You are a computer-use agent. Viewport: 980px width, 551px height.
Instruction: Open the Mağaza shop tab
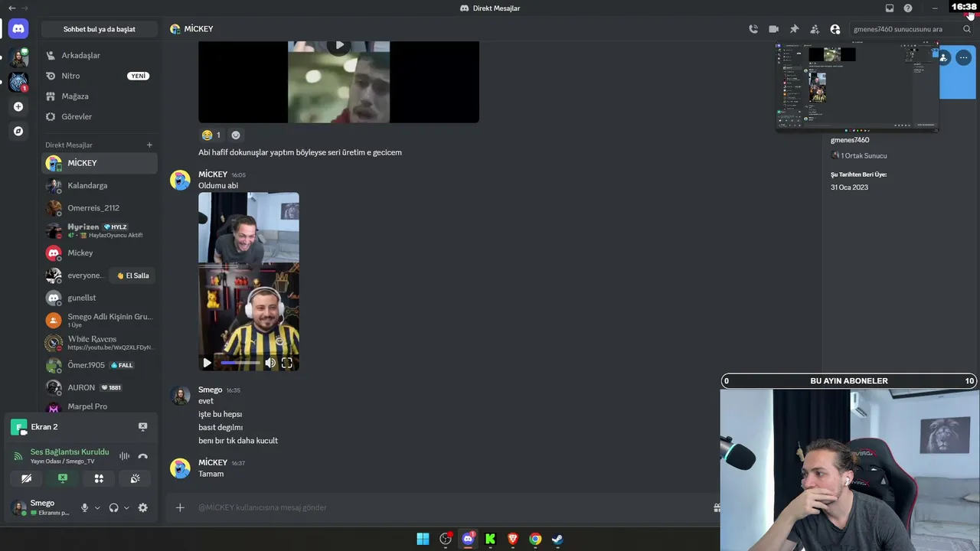[x=100, y=96]
